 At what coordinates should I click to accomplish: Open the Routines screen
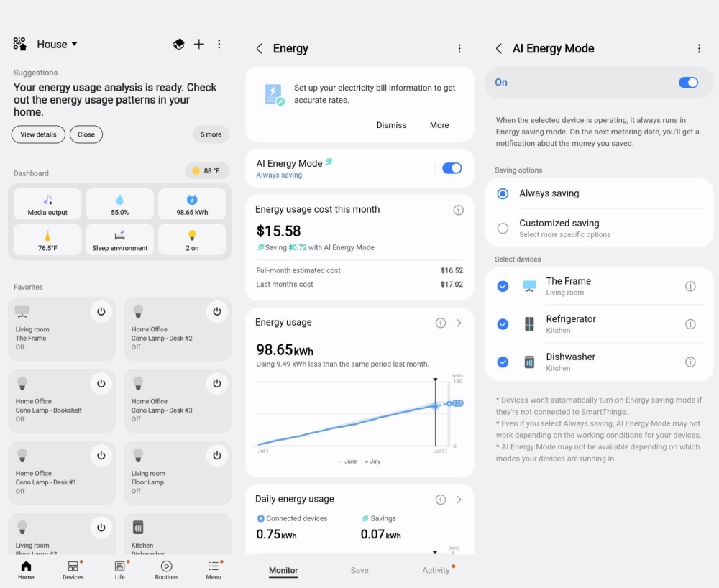166,569
